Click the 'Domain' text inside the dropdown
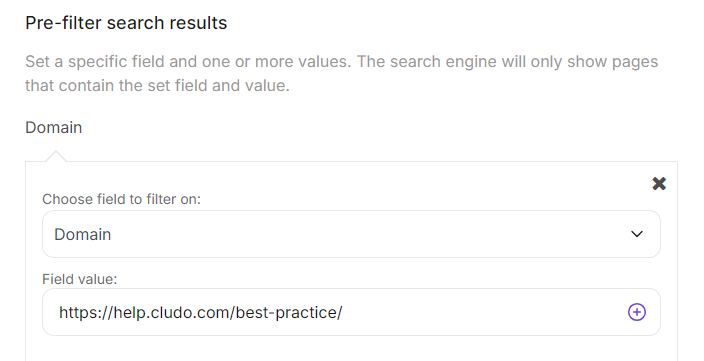The image size is (704, 361). [x=83, y=234]
